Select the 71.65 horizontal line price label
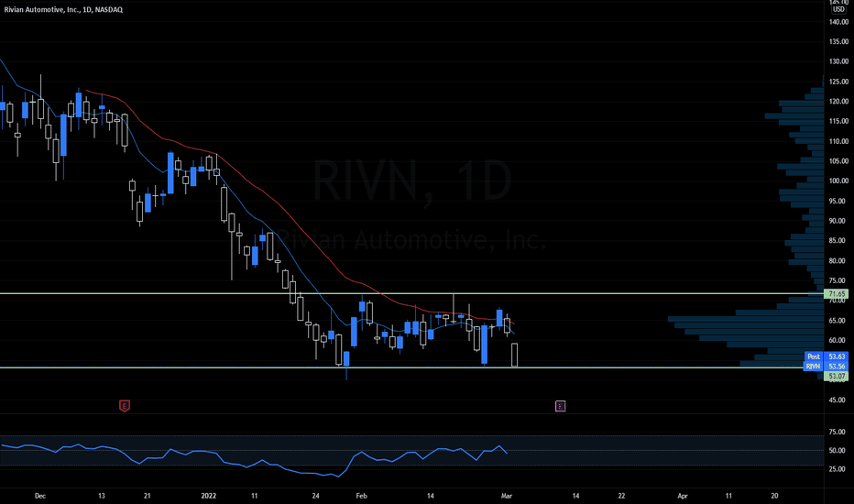 point(837,293)
